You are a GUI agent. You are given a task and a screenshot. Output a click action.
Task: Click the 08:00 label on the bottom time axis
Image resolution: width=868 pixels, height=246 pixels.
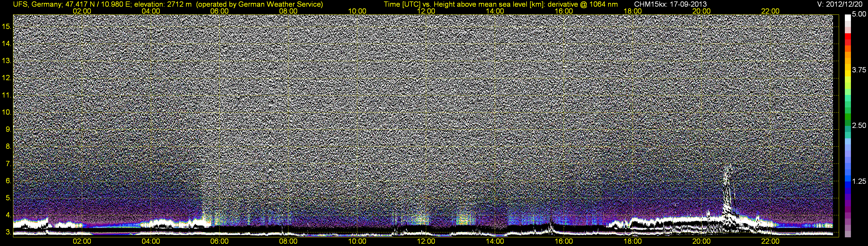[288, 242]
